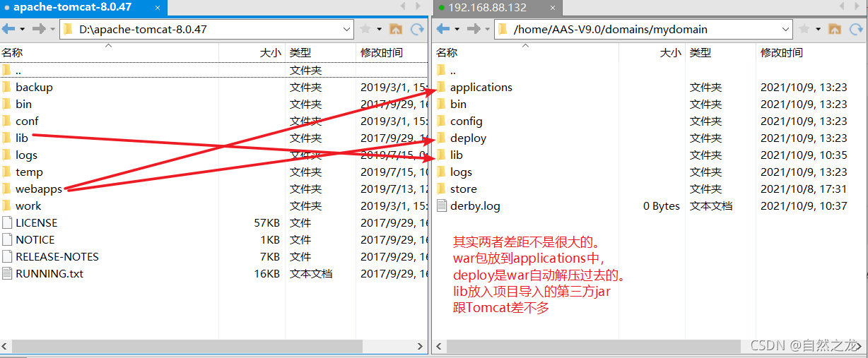868x358 pixels.
Task: Sort local files by 名称 column
Action: point(110,52)
